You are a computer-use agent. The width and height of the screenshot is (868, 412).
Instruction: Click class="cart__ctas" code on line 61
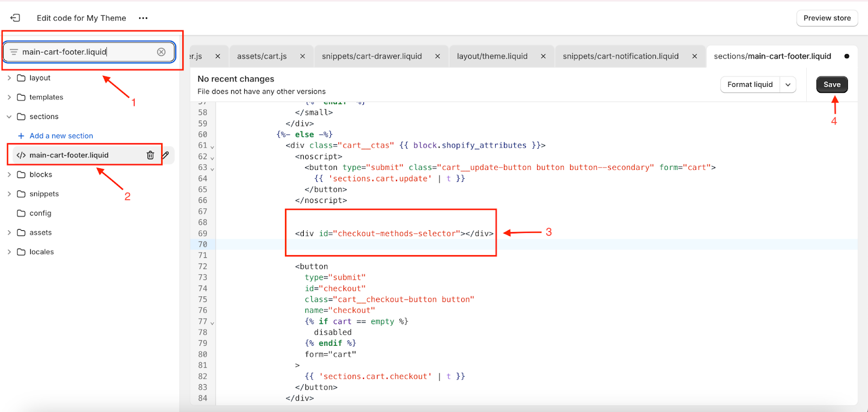pos(352,145)
